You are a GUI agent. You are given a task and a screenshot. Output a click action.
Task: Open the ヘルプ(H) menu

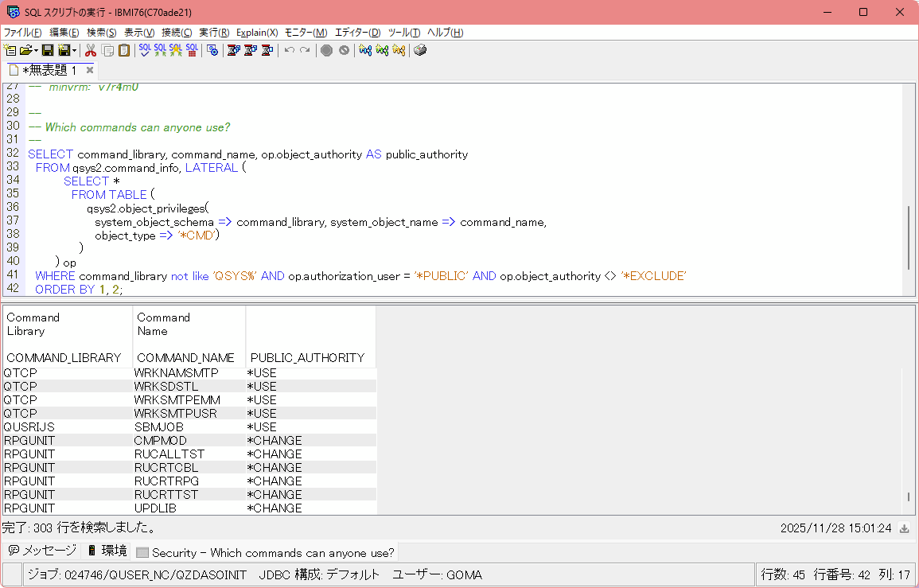[x=445, y=33]
